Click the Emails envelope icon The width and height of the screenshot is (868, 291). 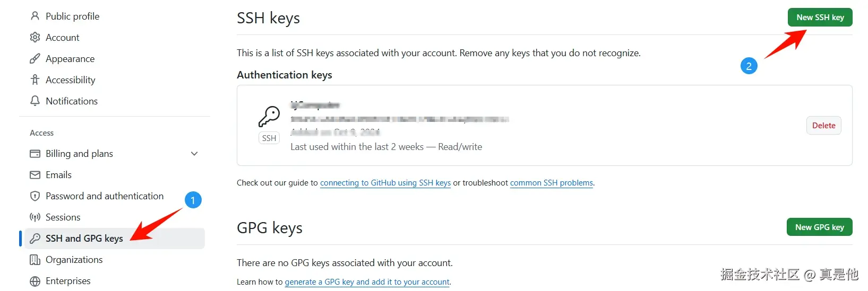35,175
